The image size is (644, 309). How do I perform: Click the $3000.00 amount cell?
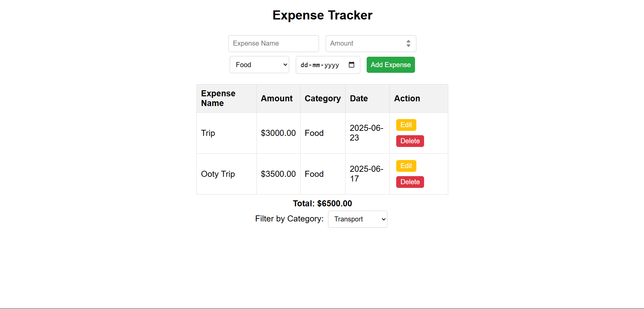click(x=278, y=133)
